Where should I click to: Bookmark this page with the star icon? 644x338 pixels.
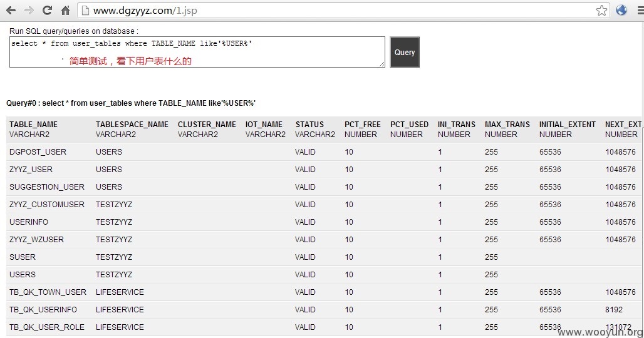(x=601, y=10)
